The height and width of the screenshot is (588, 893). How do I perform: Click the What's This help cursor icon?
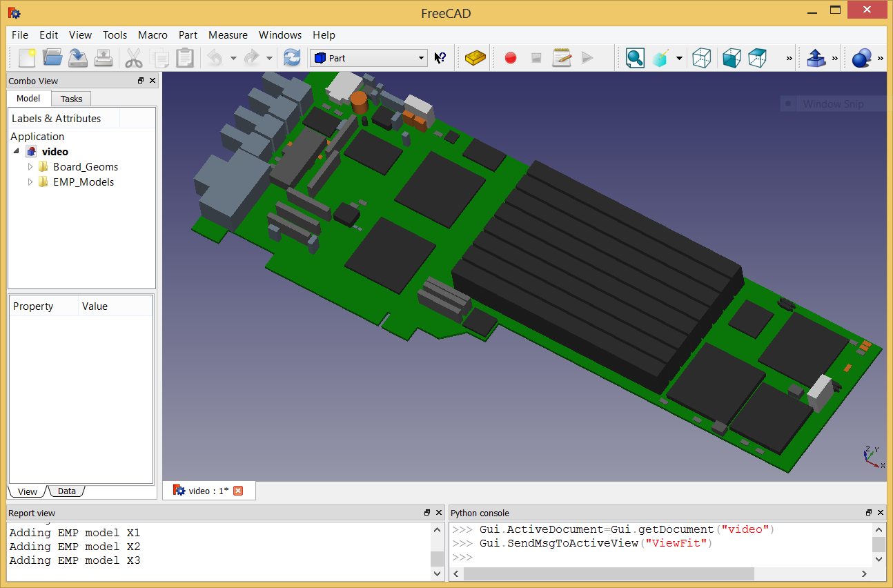coord(440,58)
